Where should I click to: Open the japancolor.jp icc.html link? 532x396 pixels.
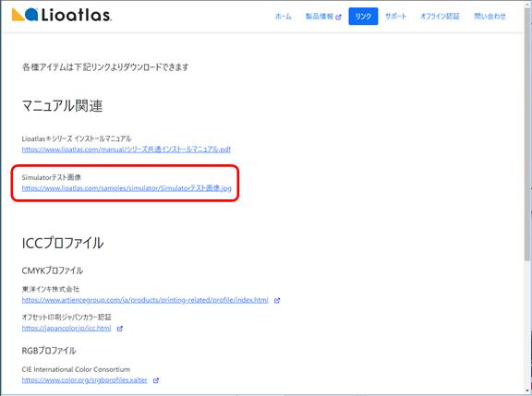[x=66, y=329]
